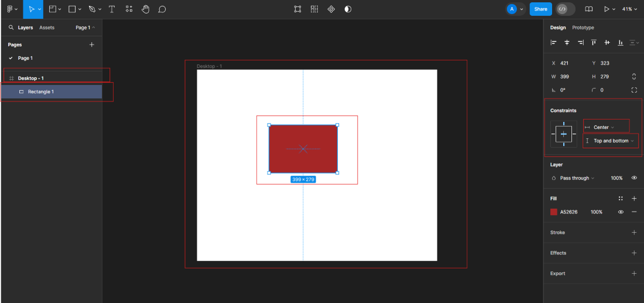Add an effect
This screenshot has height=303, width=644.
point(634,253)
